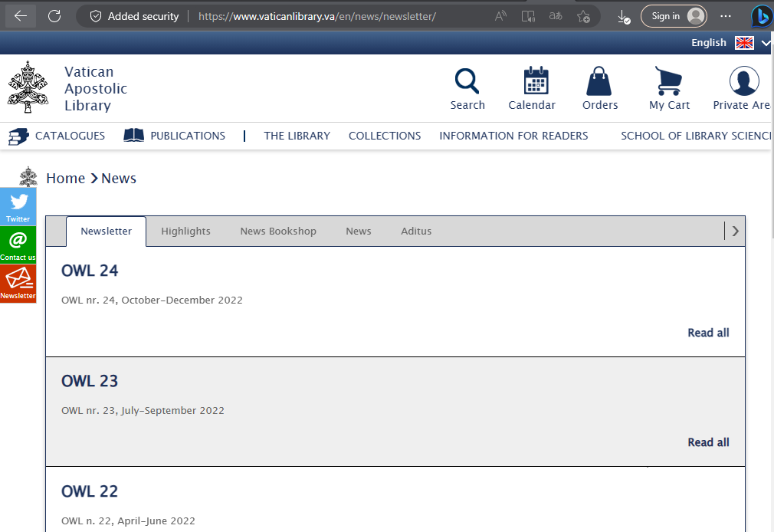The height and width of the screenshot is (532, 774).
Task: Open the Added security shield info
Action: (x=134, y=16)
